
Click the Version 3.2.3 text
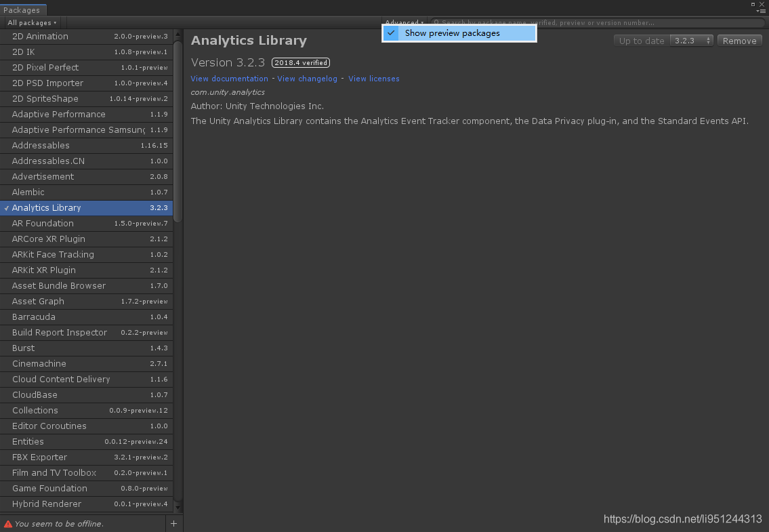228,63
